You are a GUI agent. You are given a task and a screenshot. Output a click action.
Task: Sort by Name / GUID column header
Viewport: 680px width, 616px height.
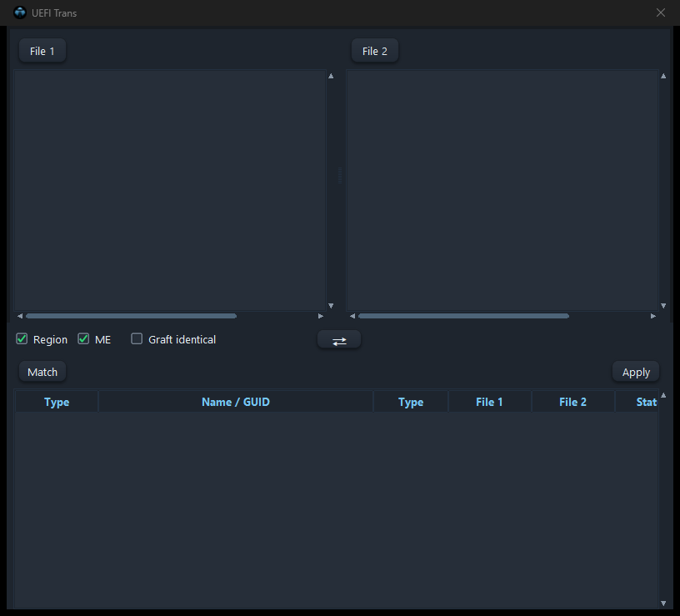coord(236,402)
